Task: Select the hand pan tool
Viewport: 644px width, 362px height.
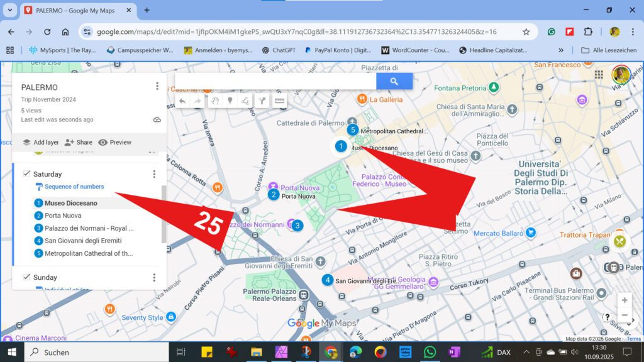Action: (x=215, y=101)
